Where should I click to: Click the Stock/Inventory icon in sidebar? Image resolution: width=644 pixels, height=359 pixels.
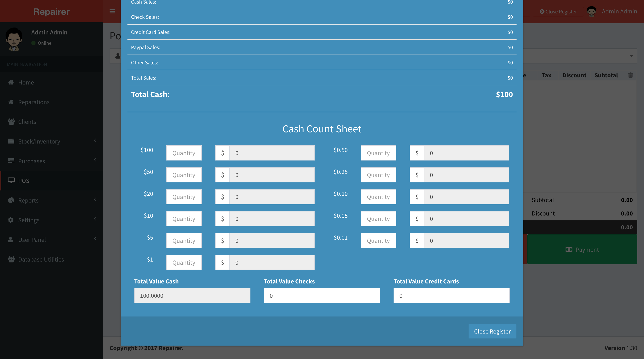(11, 141)
